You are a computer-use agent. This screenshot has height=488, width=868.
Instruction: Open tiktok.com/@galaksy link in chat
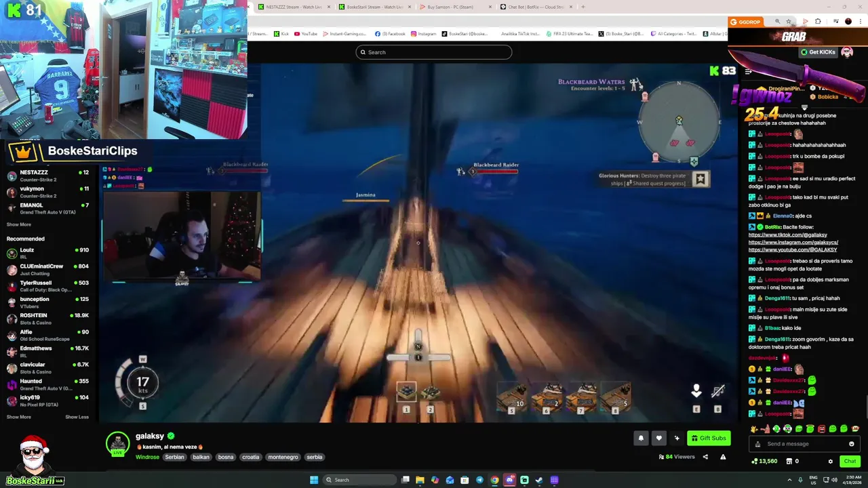pyautogui.click(x=788, y=235)
